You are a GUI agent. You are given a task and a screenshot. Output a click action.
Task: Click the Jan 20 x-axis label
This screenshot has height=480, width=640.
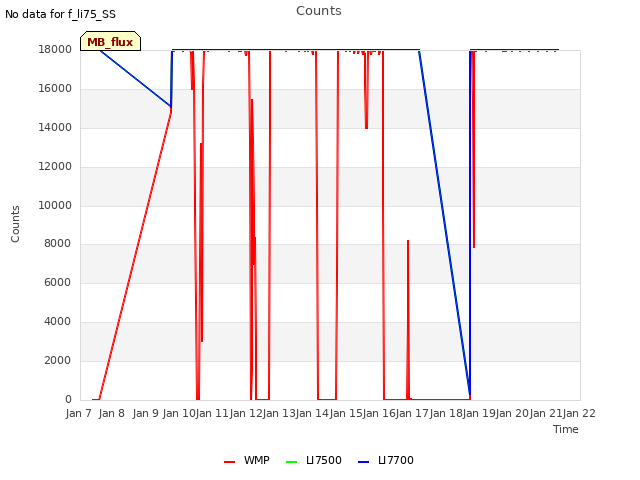click(513, 413)
